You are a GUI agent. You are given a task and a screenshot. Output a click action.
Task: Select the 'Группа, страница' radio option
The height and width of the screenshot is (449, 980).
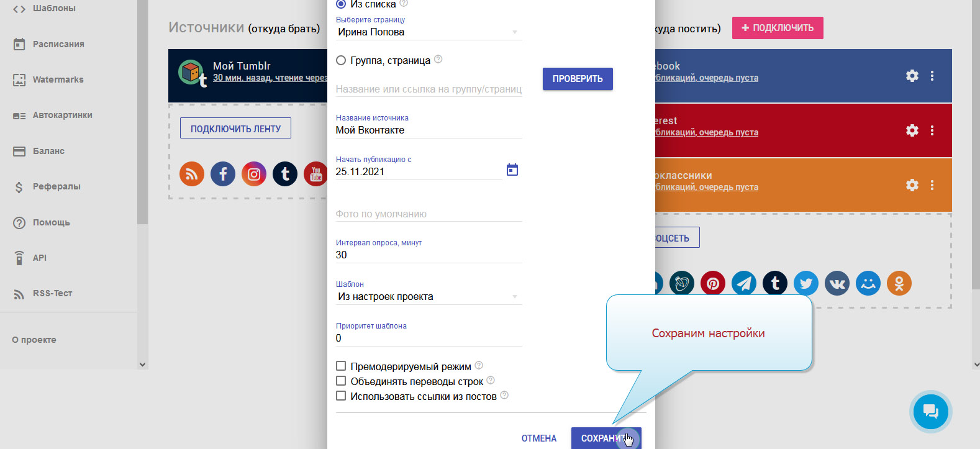click(x=341, y=60)
